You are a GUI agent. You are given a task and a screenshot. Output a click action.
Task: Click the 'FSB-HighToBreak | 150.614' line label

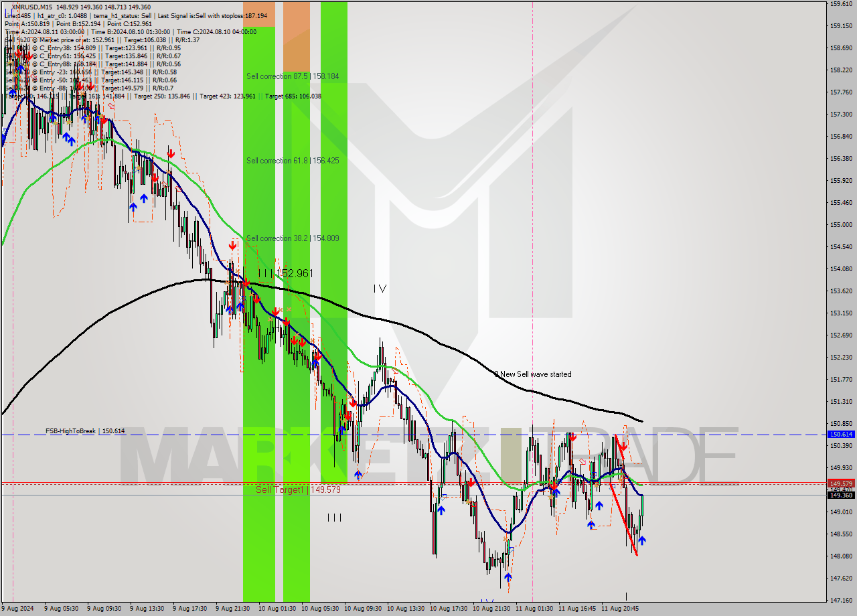point(85,431)
